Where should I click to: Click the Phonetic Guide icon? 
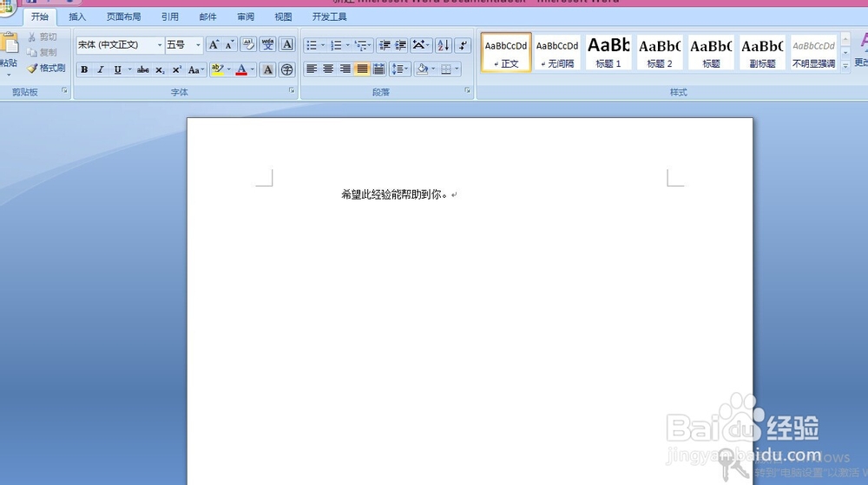(268, 45)
